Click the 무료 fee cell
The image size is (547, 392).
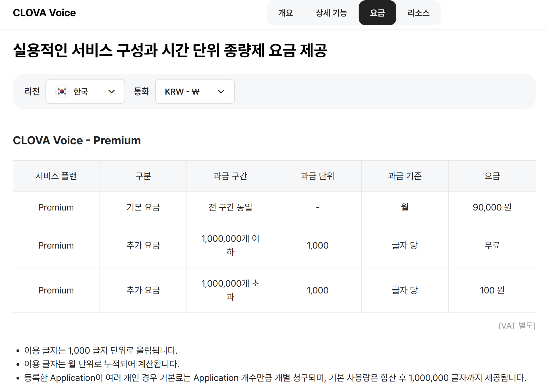[x=492, y=245]
